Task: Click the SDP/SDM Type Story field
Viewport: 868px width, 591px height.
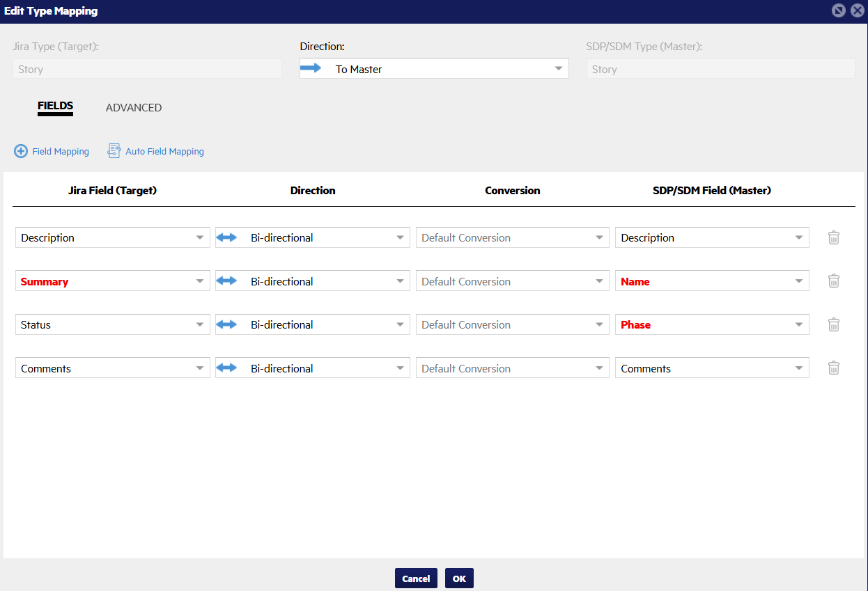Action: point(720,69)
